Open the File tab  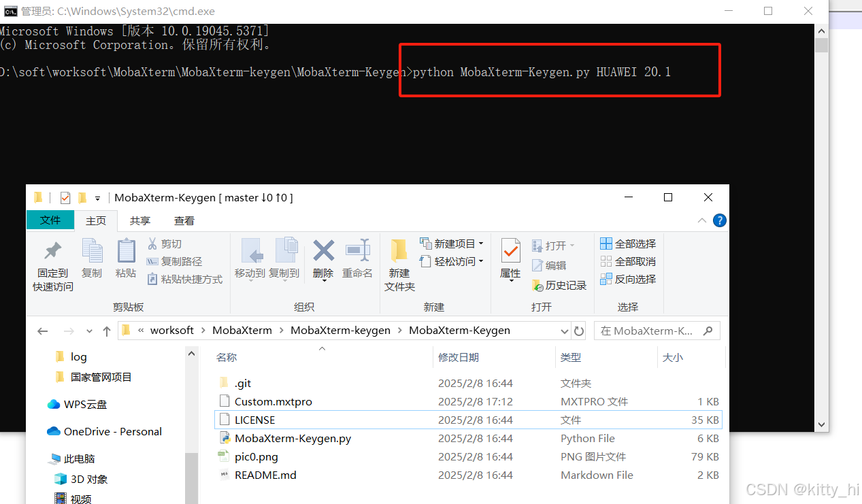(50, 220)
